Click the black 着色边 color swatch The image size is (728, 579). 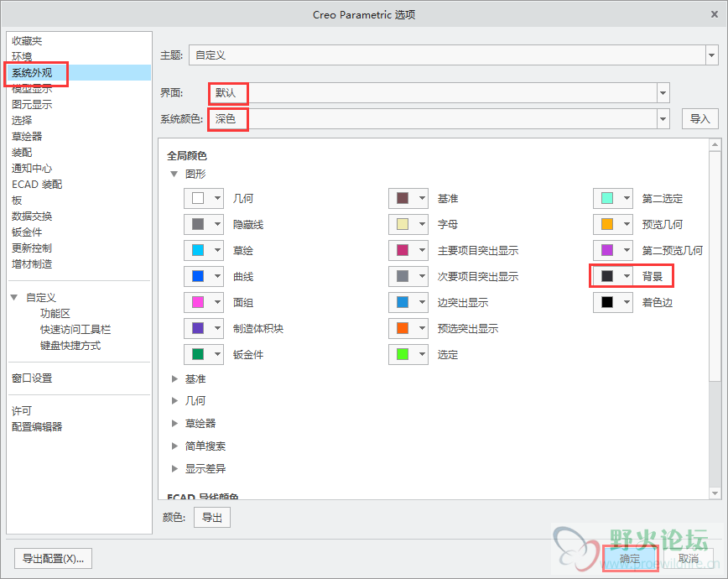pyautogui.click(x=607, y=303)
